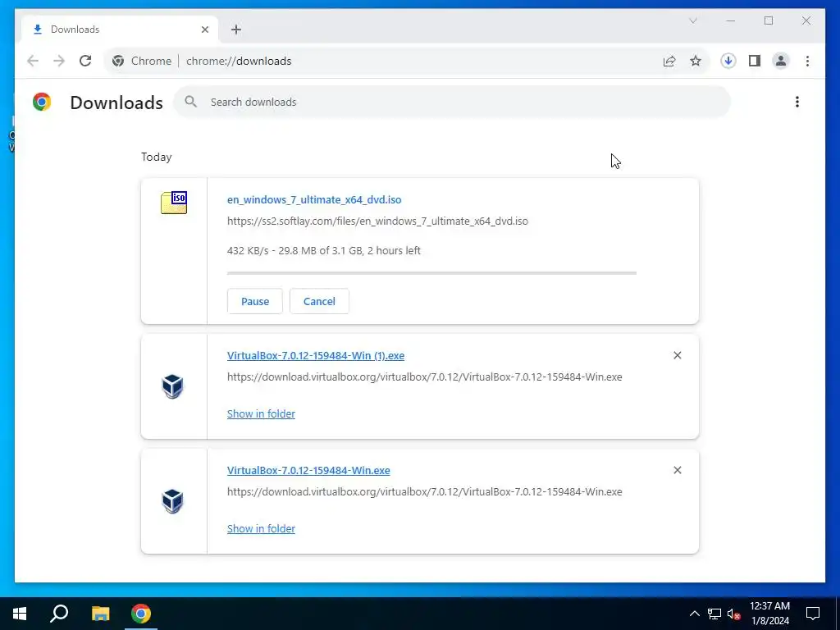The height and width of the screenshot is (630, 840).
Task: Expand hidden system tray icons
Action: pos(694,614)
